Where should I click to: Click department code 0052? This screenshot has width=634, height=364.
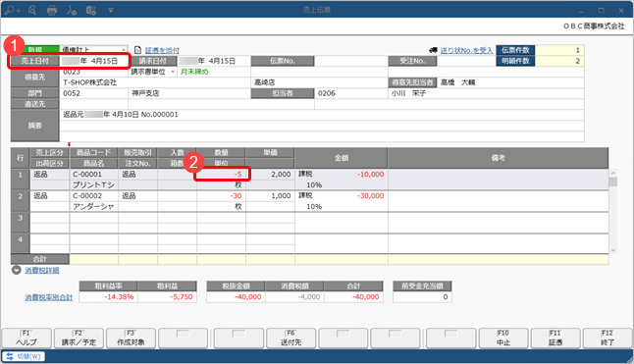click(x=72, y=93)
